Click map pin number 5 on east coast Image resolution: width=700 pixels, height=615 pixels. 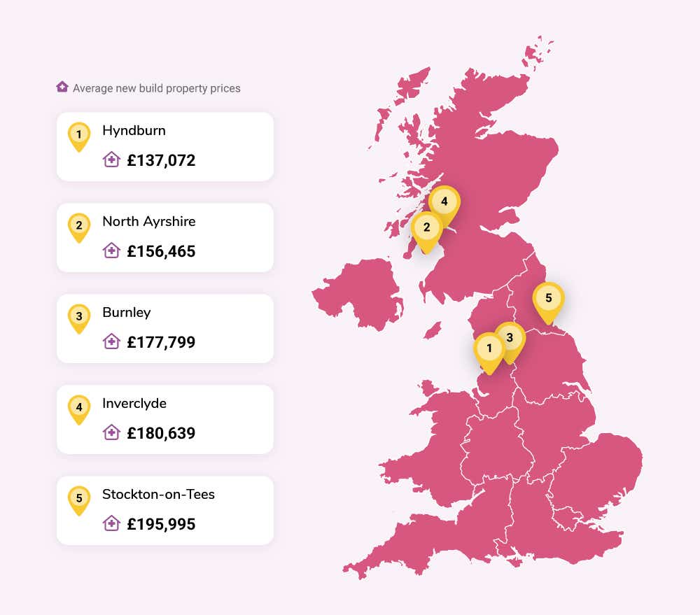click(549, 302)
